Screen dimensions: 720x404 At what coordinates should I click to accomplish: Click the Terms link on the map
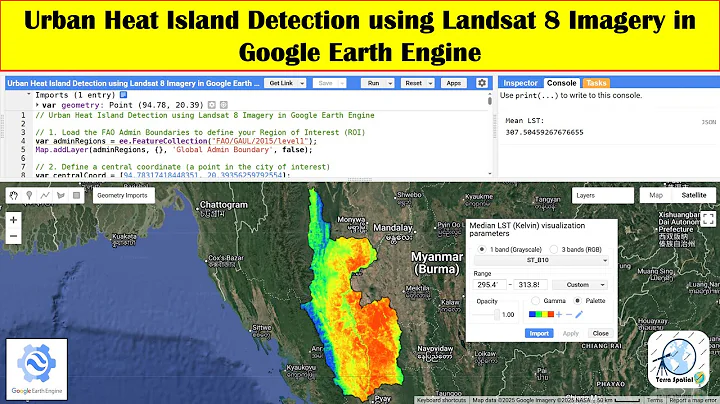654,400
